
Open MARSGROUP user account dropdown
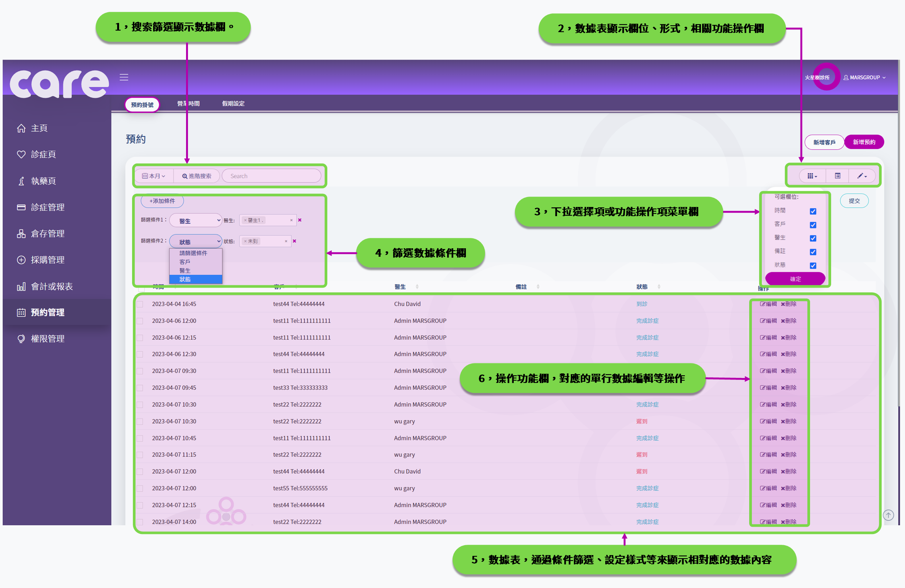click(x=864, y=78)
